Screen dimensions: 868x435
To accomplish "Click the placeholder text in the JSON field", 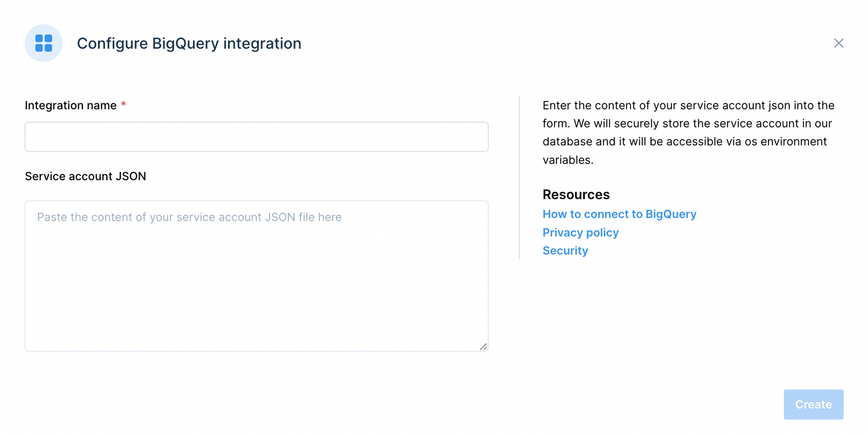I will [190, 217].
